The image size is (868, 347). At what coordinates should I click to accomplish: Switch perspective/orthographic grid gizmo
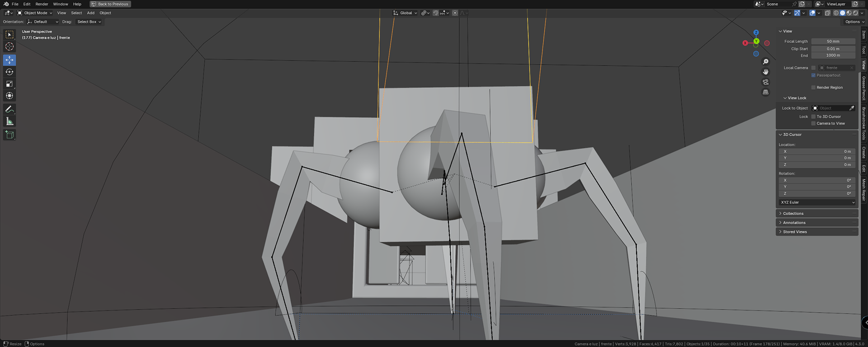click(x=766, y=92)
